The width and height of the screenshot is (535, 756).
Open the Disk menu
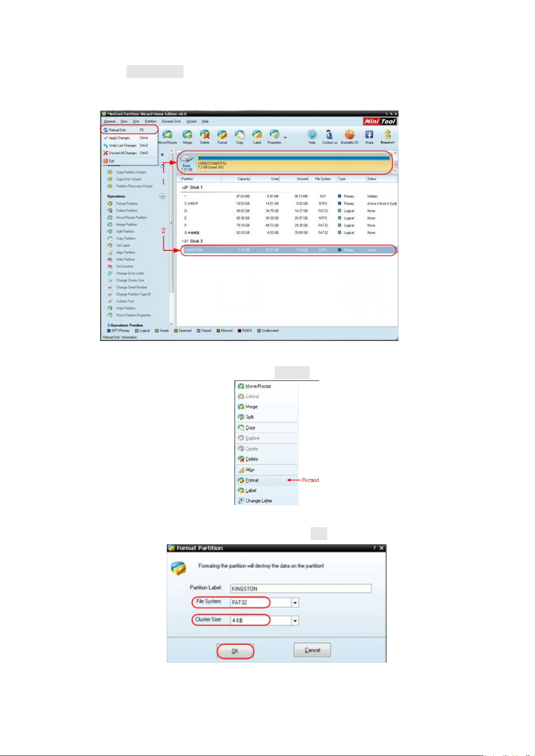point(136,122)
